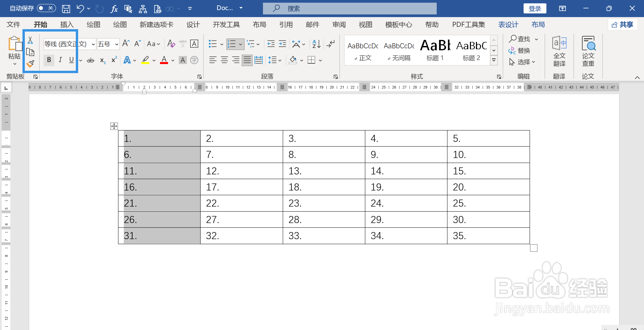Open the font name dropdown

93,44
